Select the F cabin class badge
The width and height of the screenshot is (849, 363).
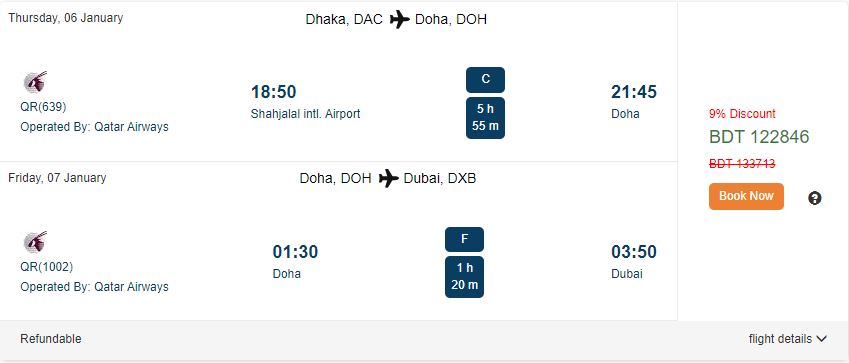click(x=464, y=239)
